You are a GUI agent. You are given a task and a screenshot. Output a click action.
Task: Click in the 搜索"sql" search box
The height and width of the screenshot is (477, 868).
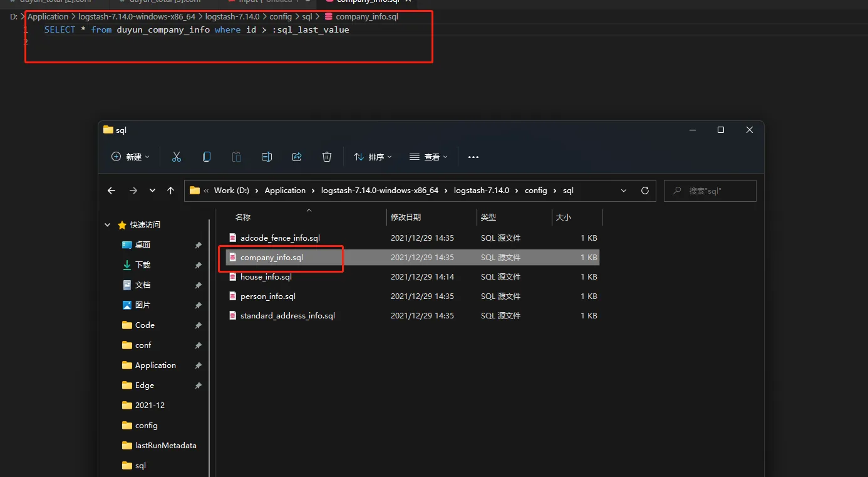(710, 191)
